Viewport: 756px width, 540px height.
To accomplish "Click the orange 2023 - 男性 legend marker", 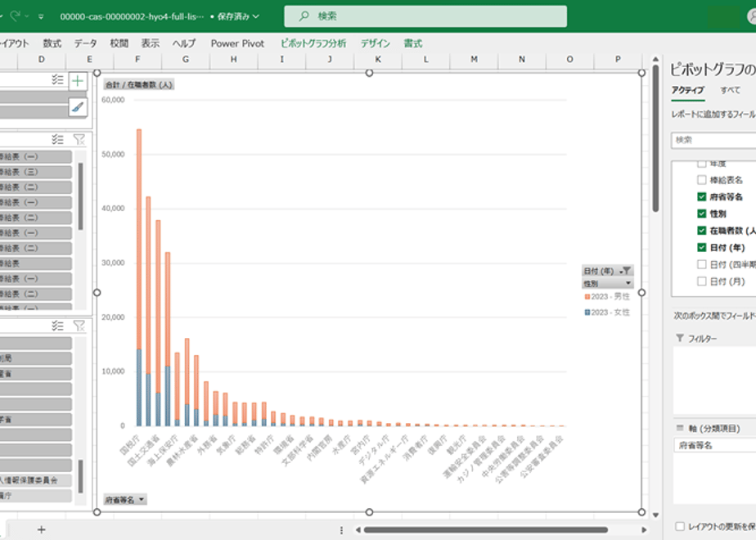I will (587, 296).
